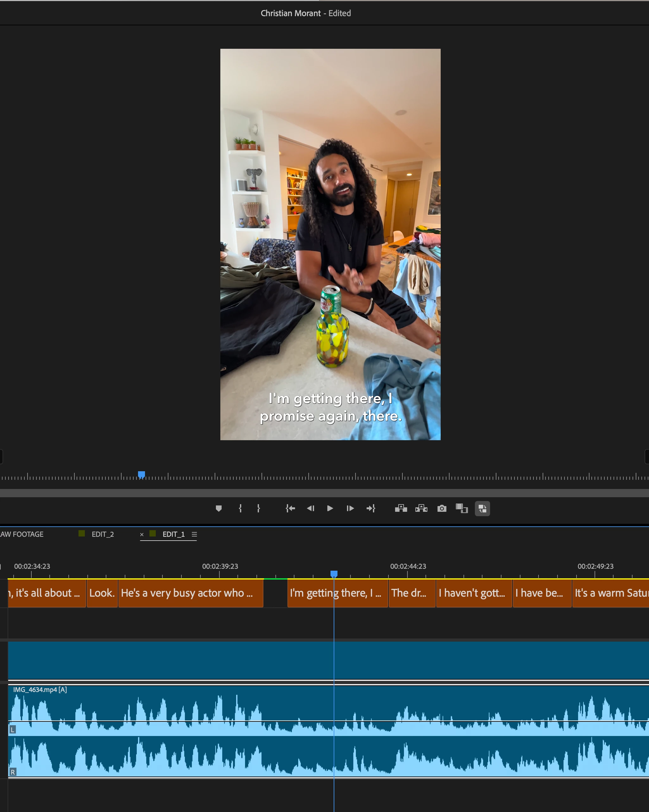649x812 pixels.
Task: Click the Go to Out point icon
Action: pyautogui.click(x=371, y=508)
